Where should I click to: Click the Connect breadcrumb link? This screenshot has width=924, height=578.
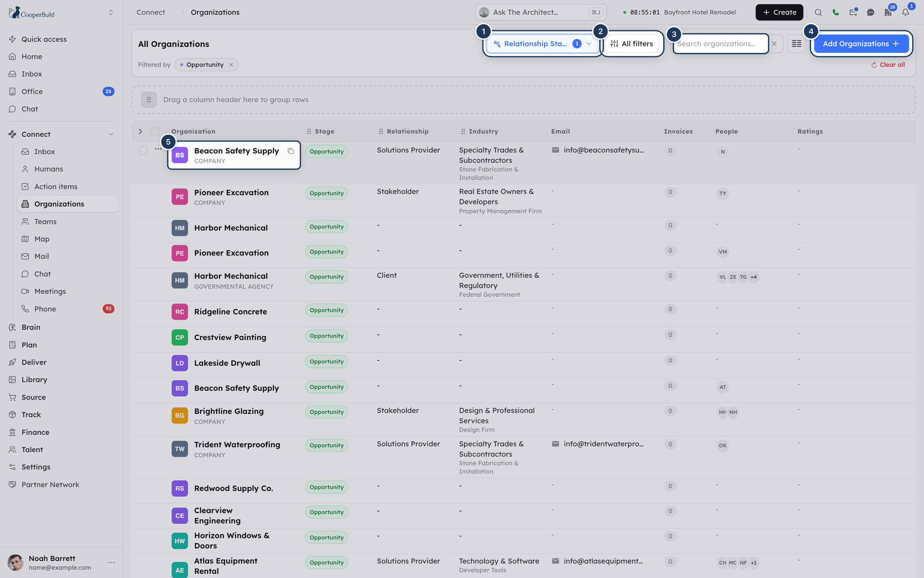151,12
